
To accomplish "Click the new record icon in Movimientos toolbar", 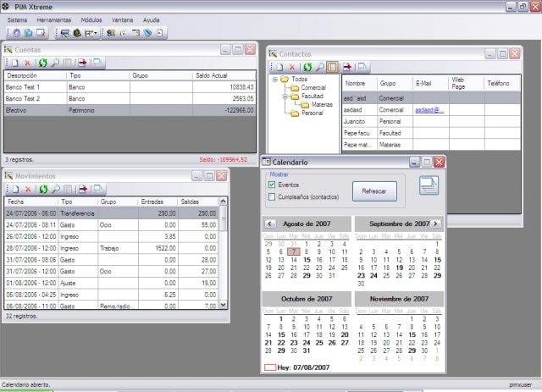I will pos(15,189).
